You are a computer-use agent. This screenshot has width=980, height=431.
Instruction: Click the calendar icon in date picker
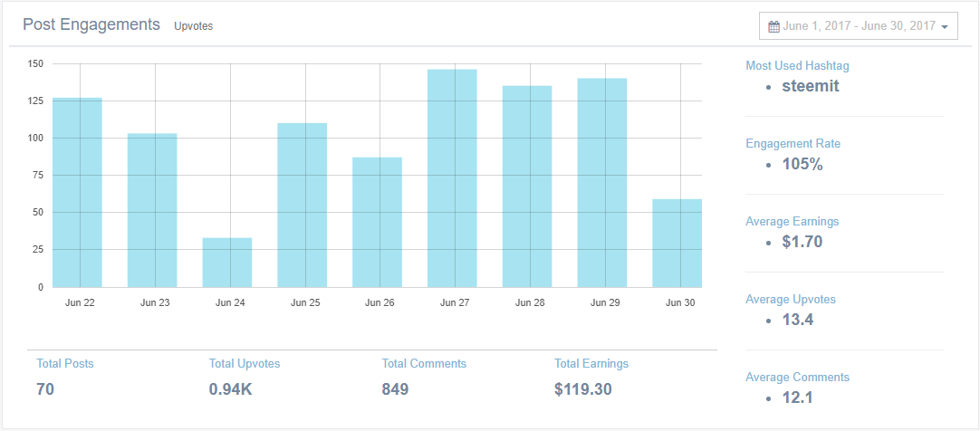tap(773, 27)
